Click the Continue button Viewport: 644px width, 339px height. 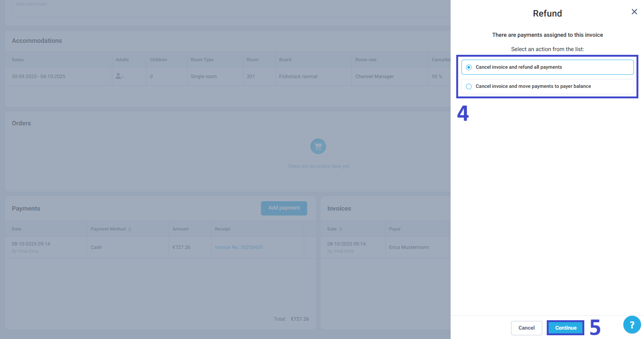pos(566,328)
